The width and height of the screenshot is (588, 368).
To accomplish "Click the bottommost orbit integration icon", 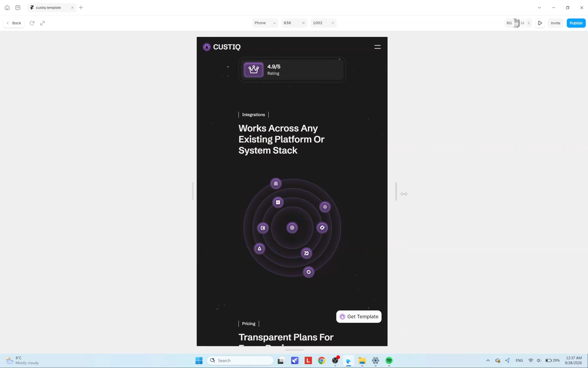I will [x=309, y=272].
